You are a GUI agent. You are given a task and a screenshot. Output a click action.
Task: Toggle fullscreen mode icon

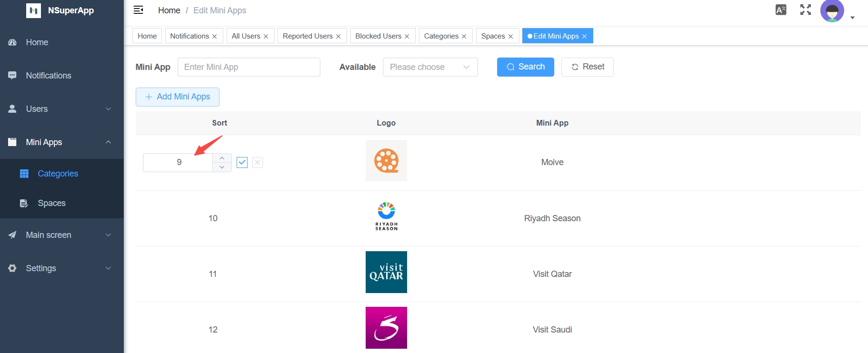tap(805, 10)
